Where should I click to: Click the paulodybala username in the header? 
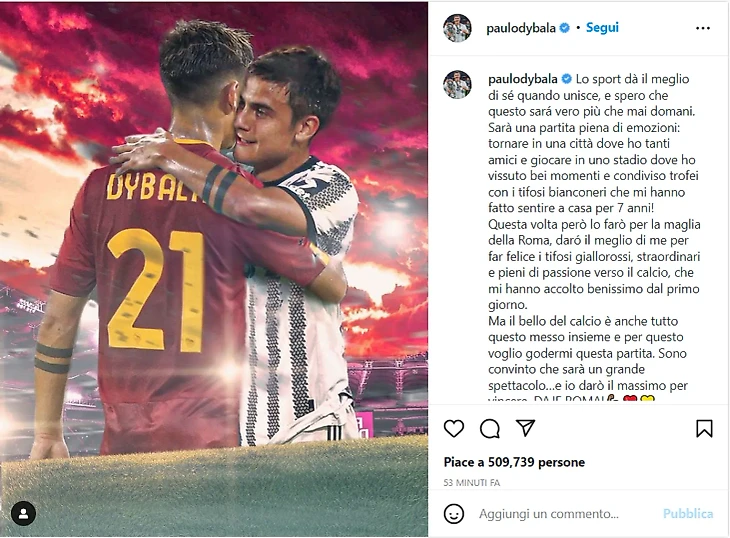pyautogui.click(x=520, y=28)
